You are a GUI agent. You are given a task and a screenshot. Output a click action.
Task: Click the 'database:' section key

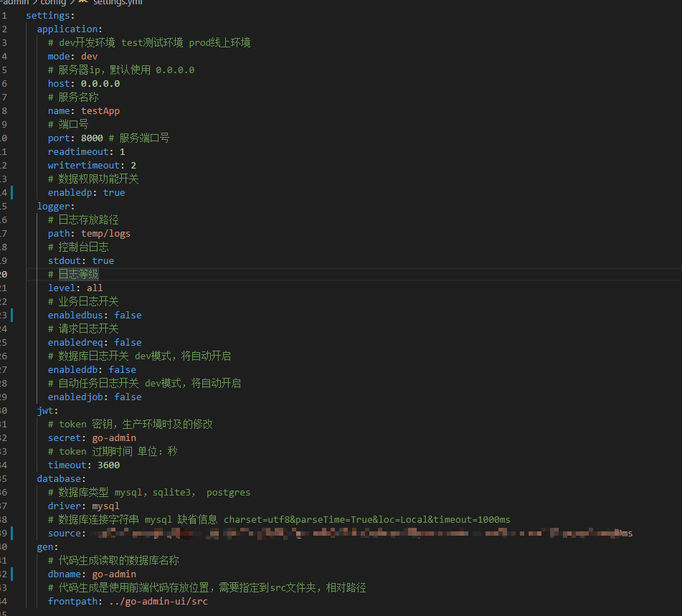point(62,479)
